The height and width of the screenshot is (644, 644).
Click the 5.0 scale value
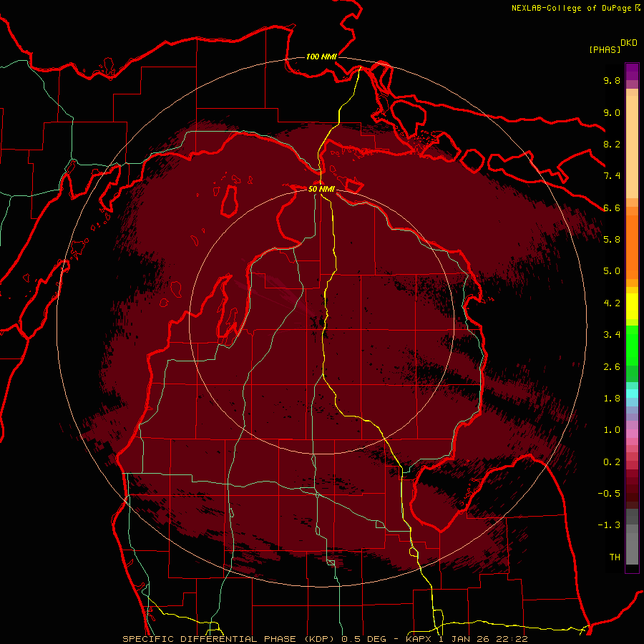click(x=612, y=271)
